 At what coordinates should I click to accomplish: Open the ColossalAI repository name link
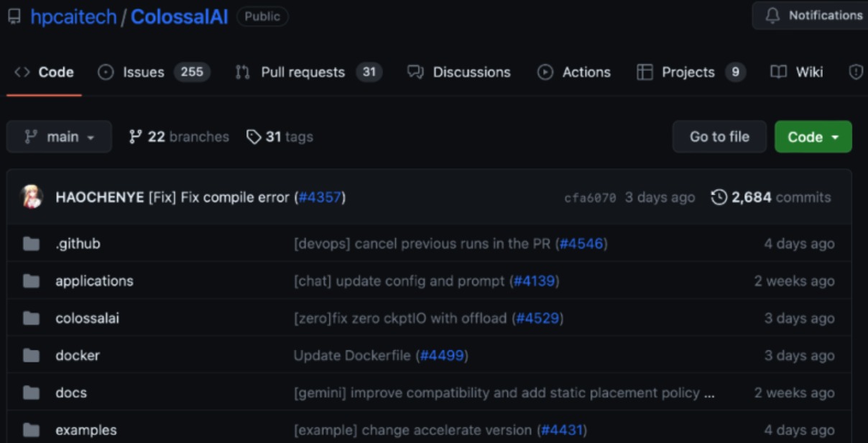tap(180, 17)
